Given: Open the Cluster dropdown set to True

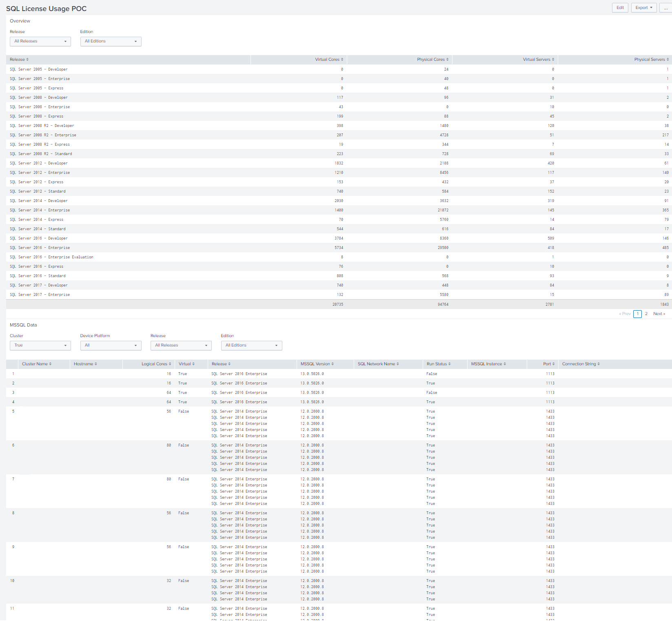Looking at the screenshot, I should (x=40, y=346).
